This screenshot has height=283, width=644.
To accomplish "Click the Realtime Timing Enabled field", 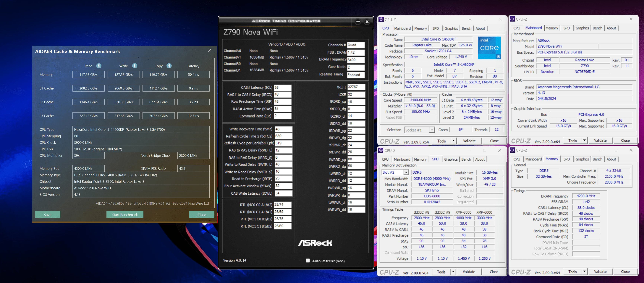I will tap(356, 75).
